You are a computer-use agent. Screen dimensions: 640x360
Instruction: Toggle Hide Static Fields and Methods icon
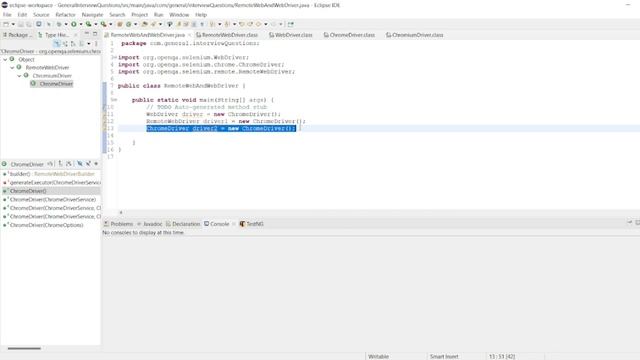(88, 164)
